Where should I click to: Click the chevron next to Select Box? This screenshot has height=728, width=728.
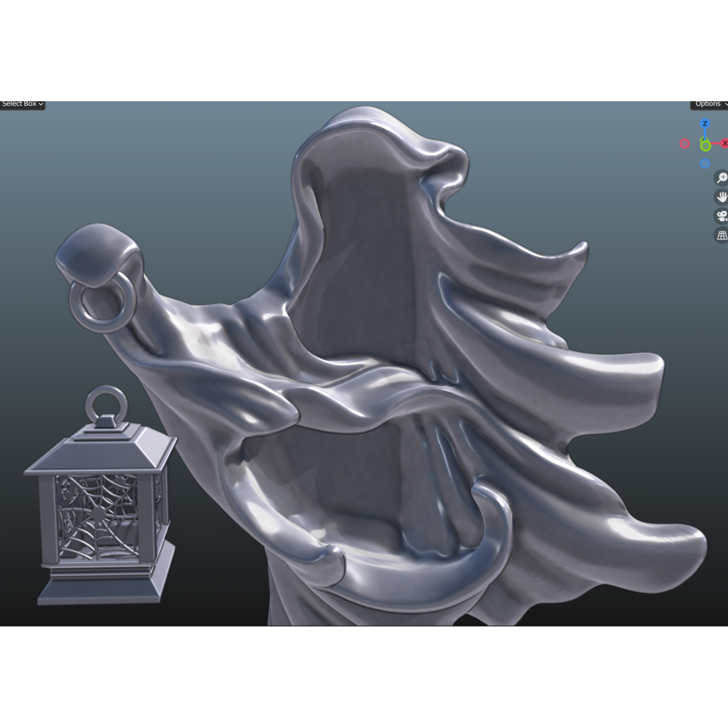[41, 104]
